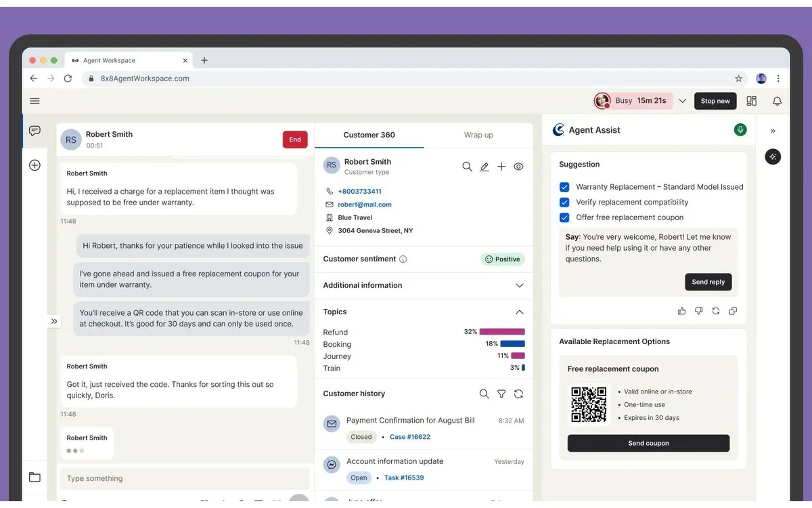This screenshot has height=508, width=812.
Task: Select the Agent Workspace browser tab
Action: click(129, 60)
